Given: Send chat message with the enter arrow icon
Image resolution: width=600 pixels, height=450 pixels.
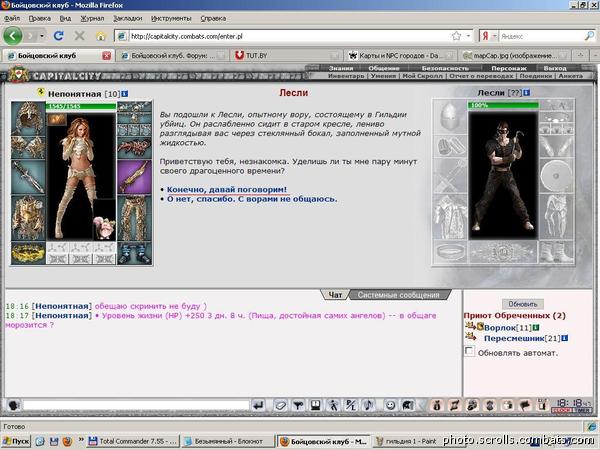Looking at the screenshot, I should (x=259, y=405).
